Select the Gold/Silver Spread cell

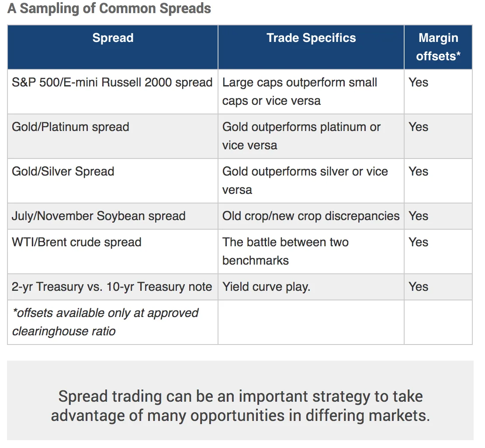click(x=63, y=172)
